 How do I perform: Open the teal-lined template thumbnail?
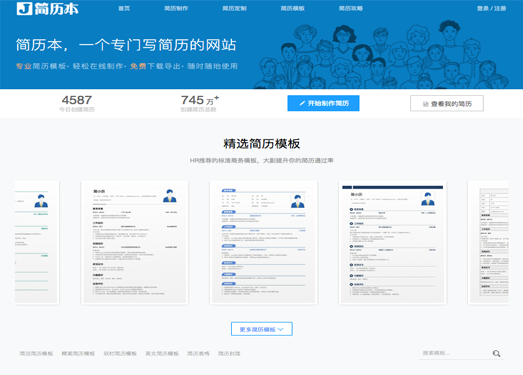click(37, 243)
